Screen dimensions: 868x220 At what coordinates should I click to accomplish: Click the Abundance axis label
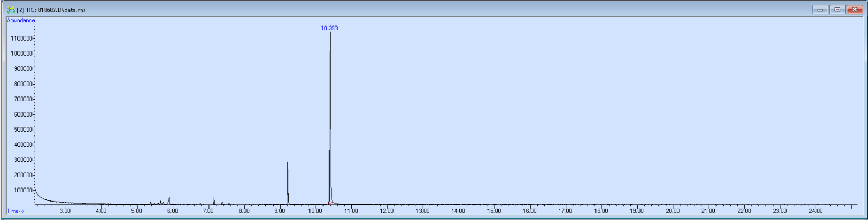21,20
